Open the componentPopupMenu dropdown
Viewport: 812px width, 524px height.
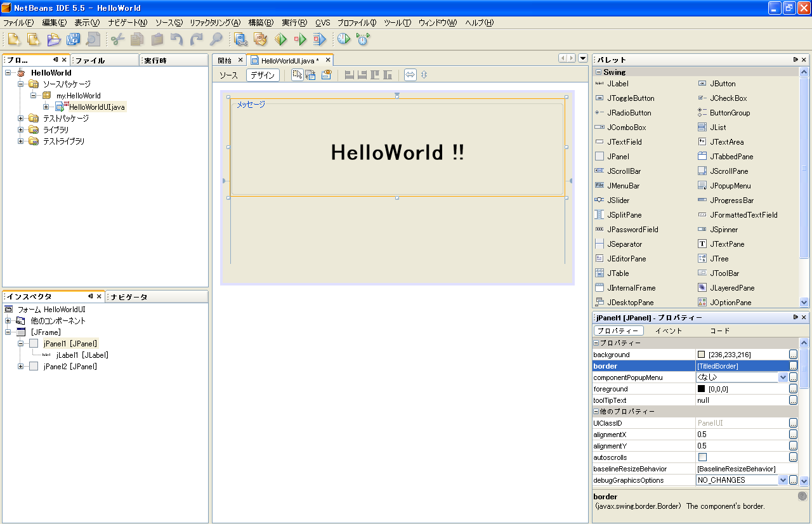tap(782, 377)
